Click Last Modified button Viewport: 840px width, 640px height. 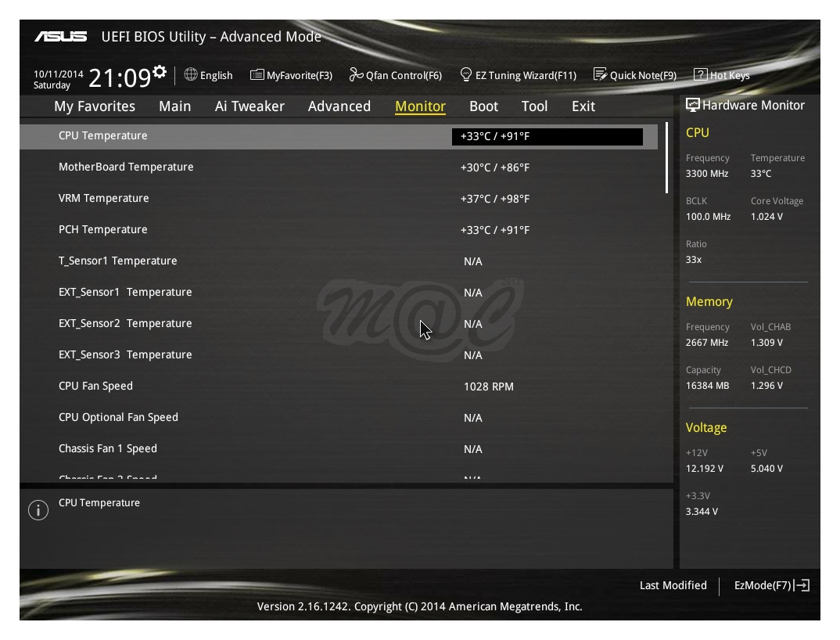[x=673, y=585]
